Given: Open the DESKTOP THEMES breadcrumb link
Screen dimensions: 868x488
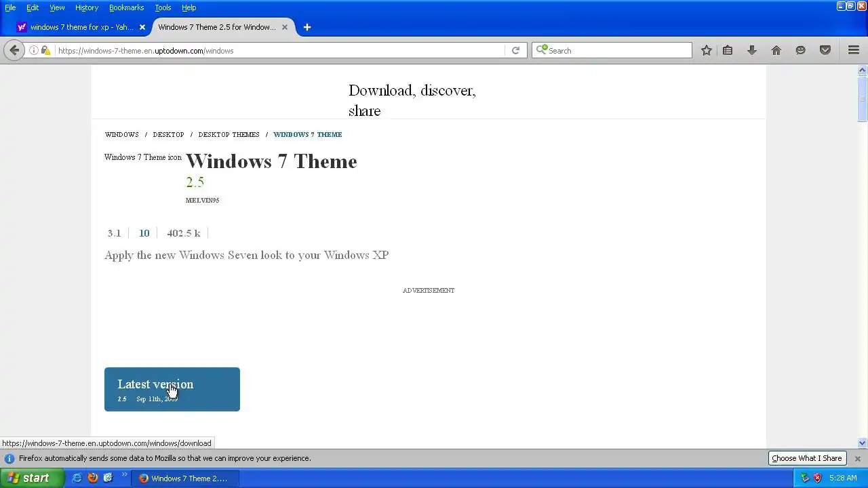Looking at the screenshot, I should click(229, 134).
